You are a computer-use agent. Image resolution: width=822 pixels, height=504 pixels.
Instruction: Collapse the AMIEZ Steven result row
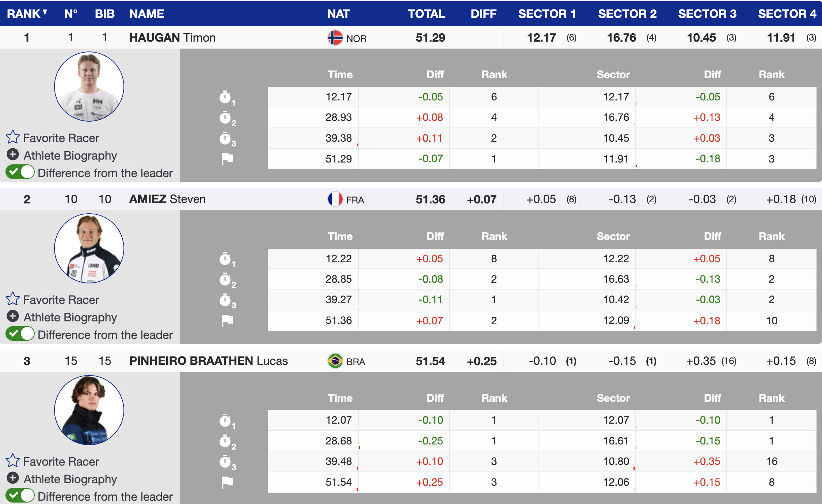tap(167, 199)
